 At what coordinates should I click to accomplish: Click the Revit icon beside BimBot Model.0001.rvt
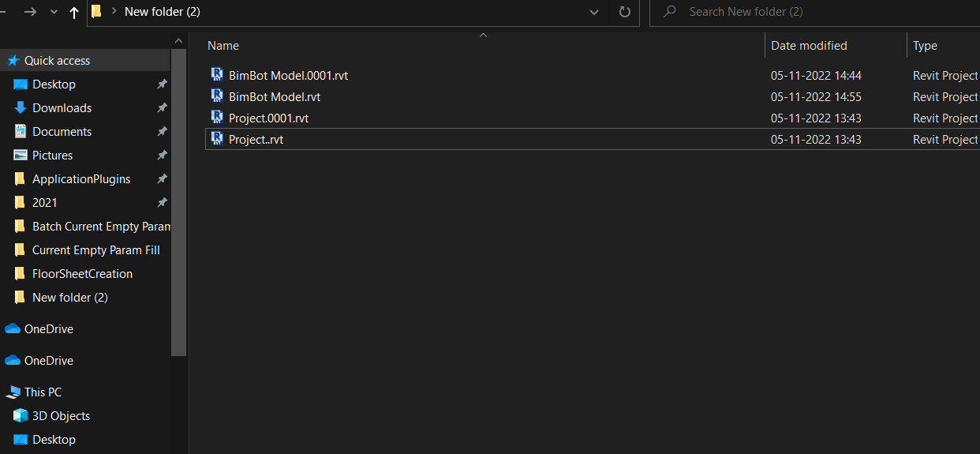217,75
